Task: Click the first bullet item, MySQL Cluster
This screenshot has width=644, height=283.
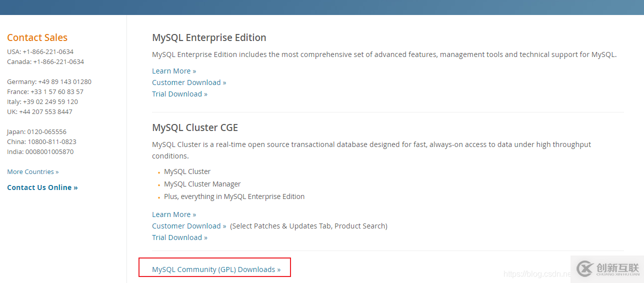Action: coord(187,171)
